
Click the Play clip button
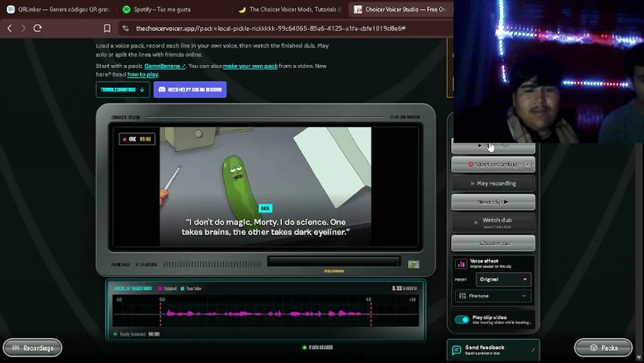[493, 146]
